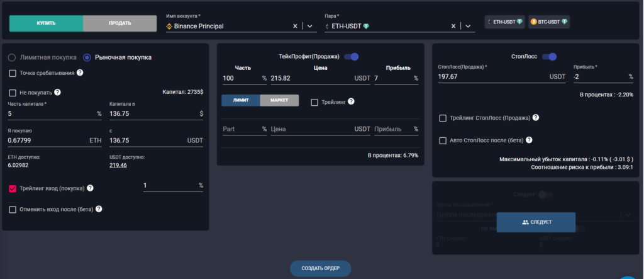Click В процентах: 6.79% text

pyautogui.click(x=393, y=156)
